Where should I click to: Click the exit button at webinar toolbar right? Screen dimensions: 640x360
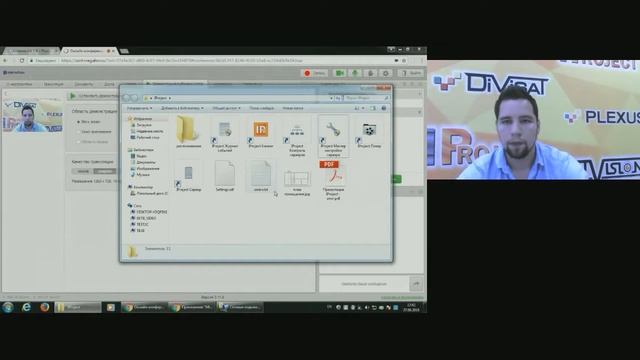tap(411, 73)
